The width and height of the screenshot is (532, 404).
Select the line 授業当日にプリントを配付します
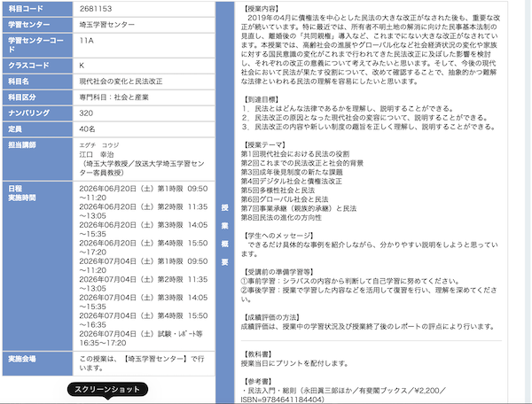pyautogui.click(x=295, y=363)
